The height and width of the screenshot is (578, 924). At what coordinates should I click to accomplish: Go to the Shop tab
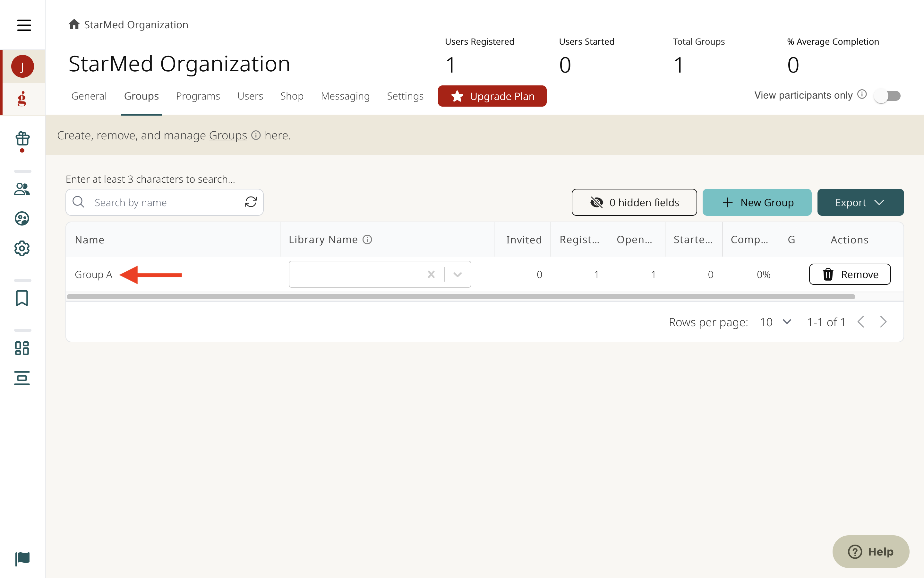tap(292, 96)
